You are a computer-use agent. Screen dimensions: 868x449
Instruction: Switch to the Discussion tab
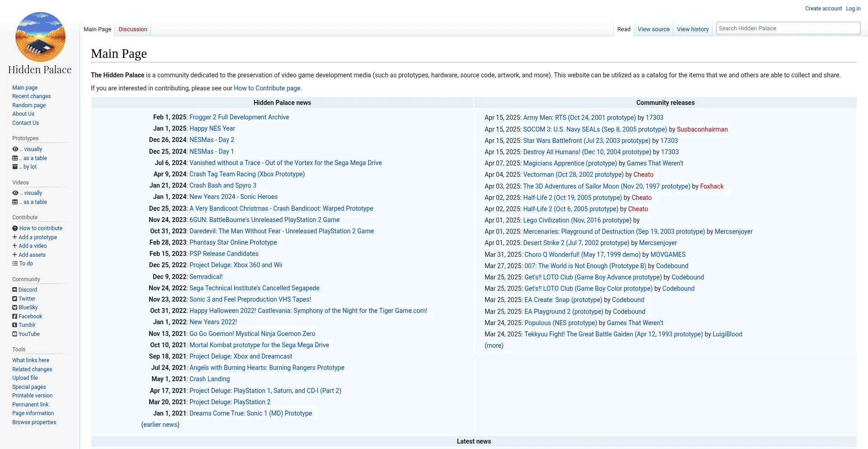(133, 29)
